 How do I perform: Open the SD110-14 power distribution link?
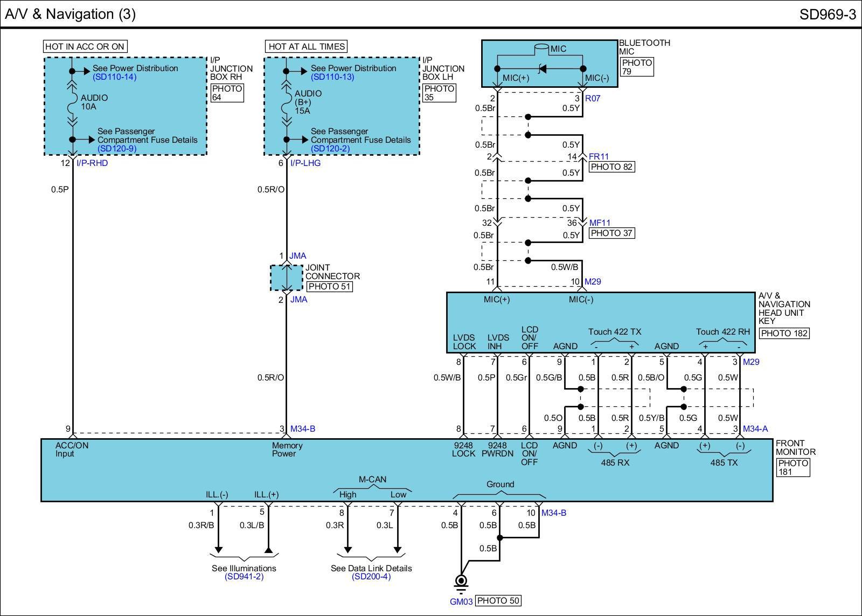point(114,77)
